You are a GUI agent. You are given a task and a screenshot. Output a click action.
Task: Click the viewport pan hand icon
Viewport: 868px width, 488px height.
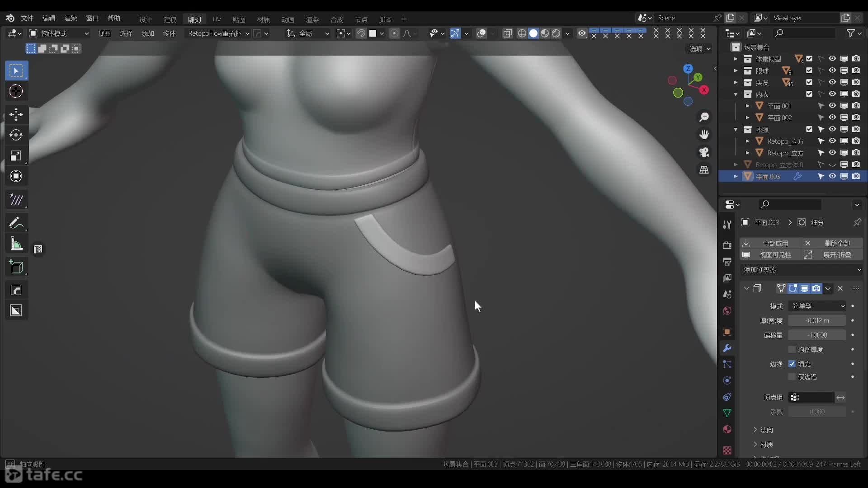tap(704, 135)
